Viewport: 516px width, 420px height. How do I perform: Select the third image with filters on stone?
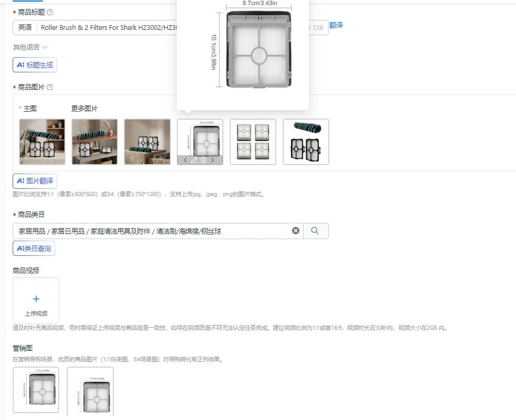pyautogui.click(x=147, y=142)
